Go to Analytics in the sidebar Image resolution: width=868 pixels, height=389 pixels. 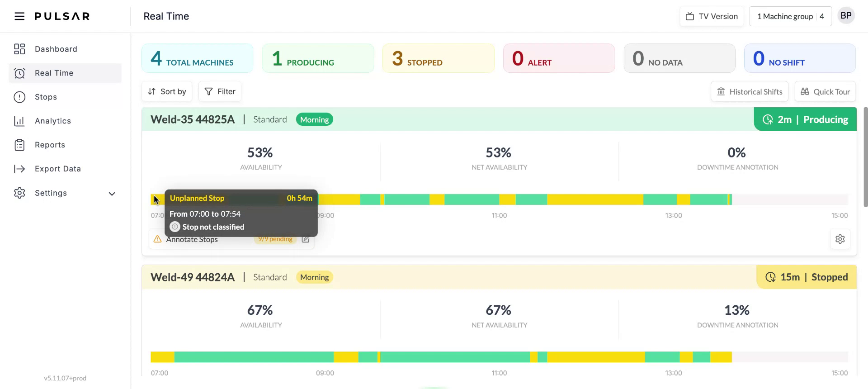point(53,121)
